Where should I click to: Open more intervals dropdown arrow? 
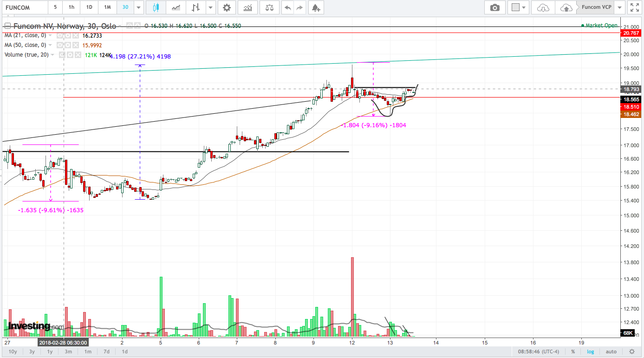pyautogui.click(x=138, y=7)
